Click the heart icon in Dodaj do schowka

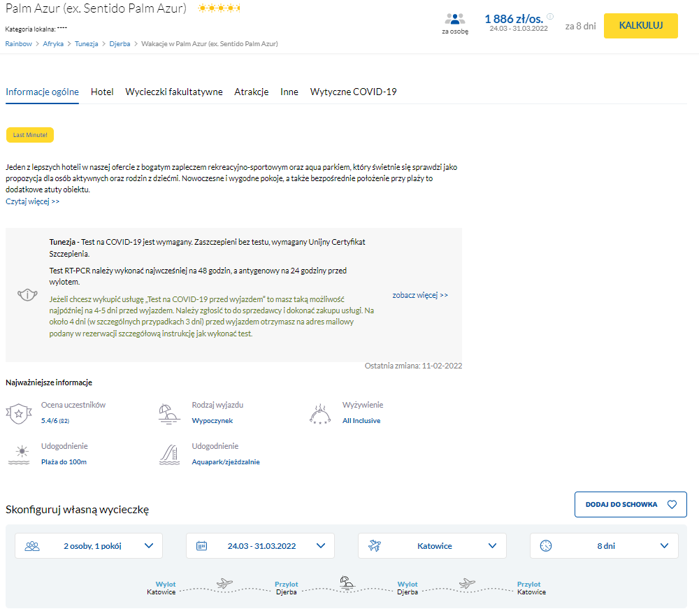click(x=672, y=505)
